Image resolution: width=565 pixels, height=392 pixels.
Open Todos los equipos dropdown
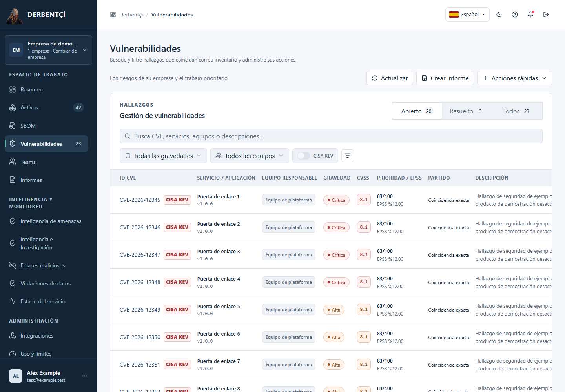250,156
